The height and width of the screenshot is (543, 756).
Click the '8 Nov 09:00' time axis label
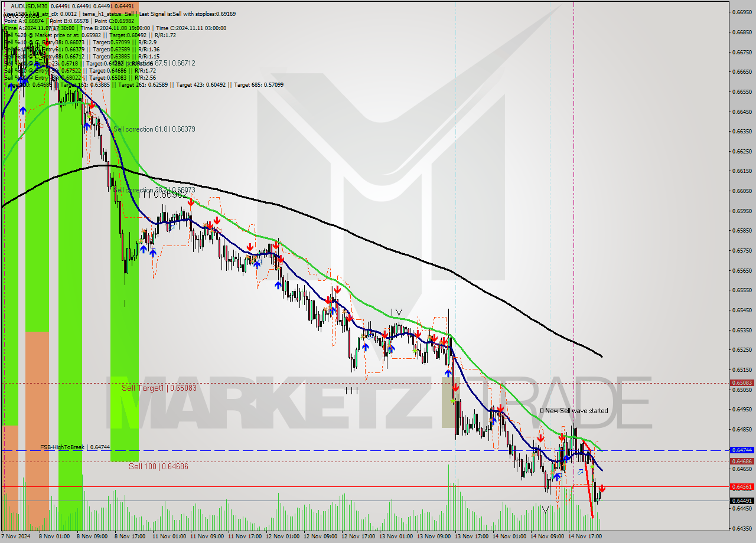(x=93, y=537)
